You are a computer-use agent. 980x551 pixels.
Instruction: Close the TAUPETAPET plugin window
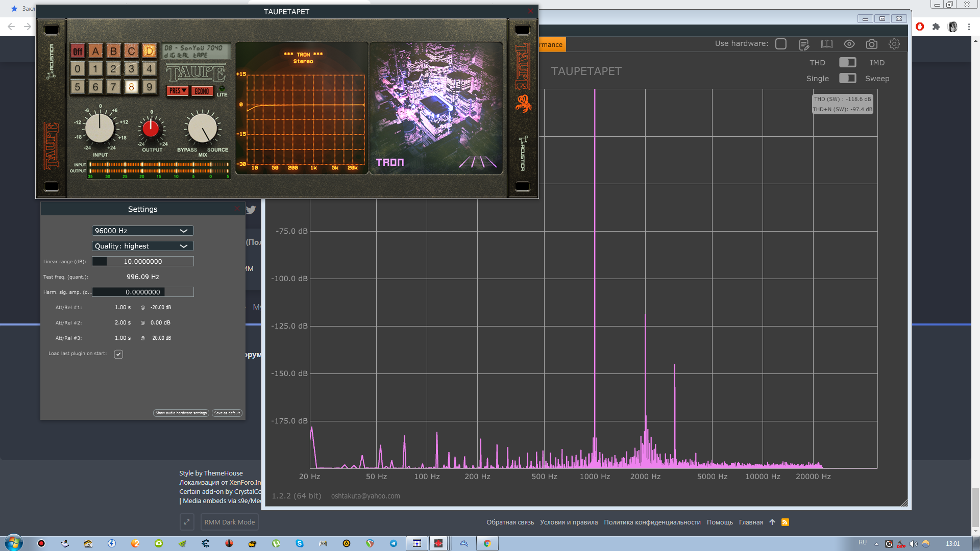[530, 11]
